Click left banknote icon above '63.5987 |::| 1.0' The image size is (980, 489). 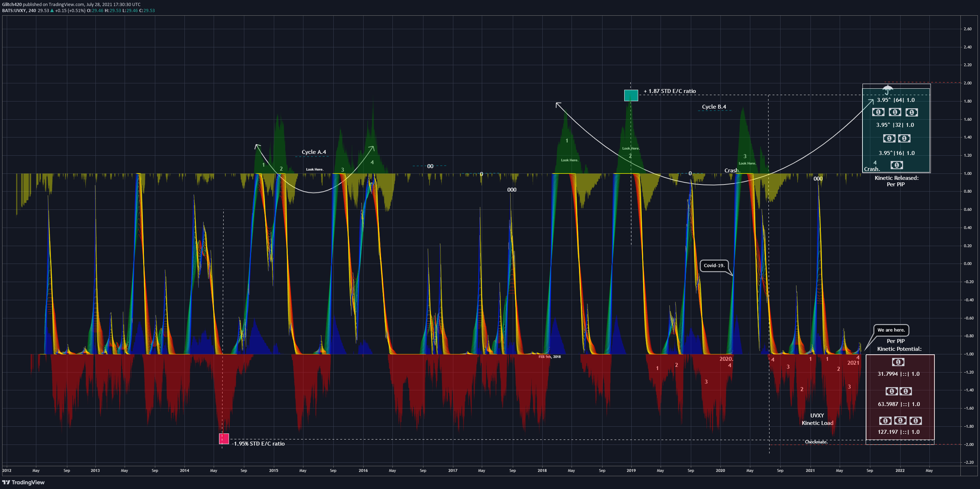tap(892, 391)
